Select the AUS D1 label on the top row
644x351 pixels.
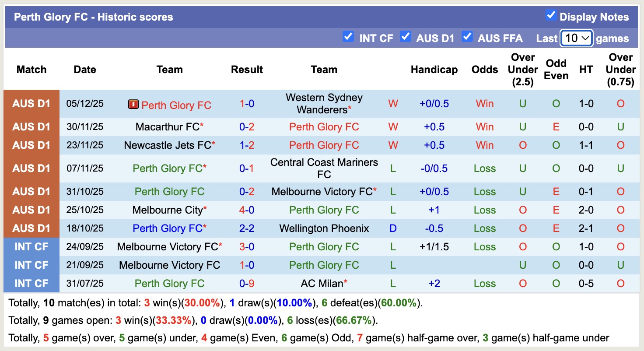tap(31, 103)
